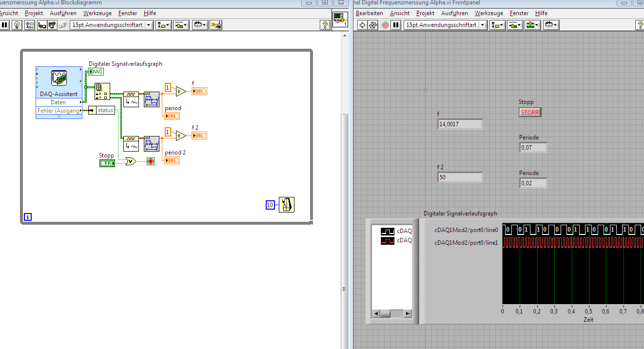Viewport: 644px width, 349px height.
Task: Open Ausführen menu in Frontpanel window
Action: tap(455, 13)
